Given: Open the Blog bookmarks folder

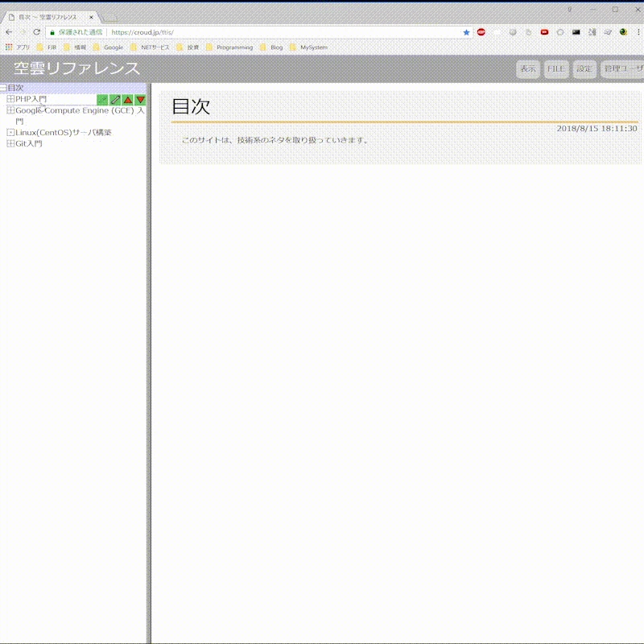Looking at the screenshot, I should (271, 47).
